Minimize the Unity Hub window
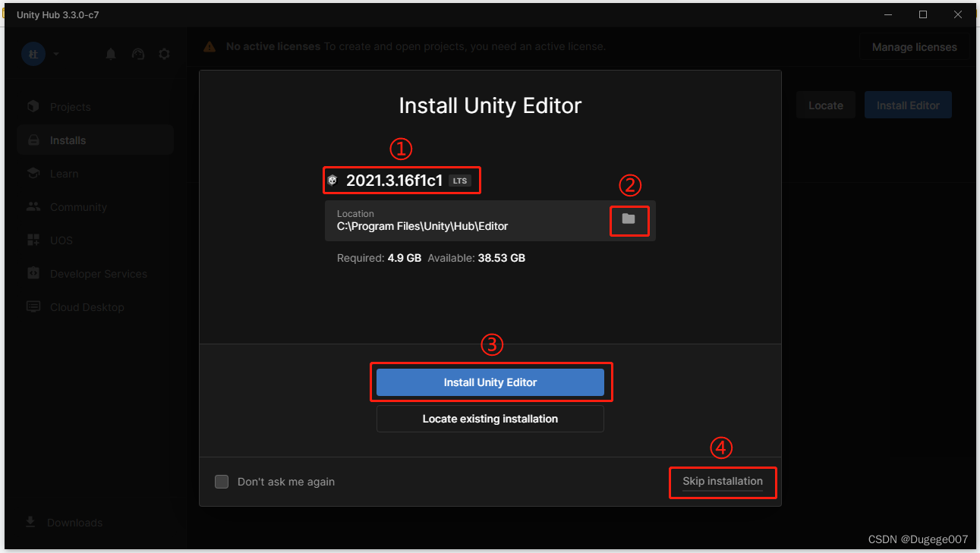The width and height of the screenshot is (980, 553). pos(887,14)
